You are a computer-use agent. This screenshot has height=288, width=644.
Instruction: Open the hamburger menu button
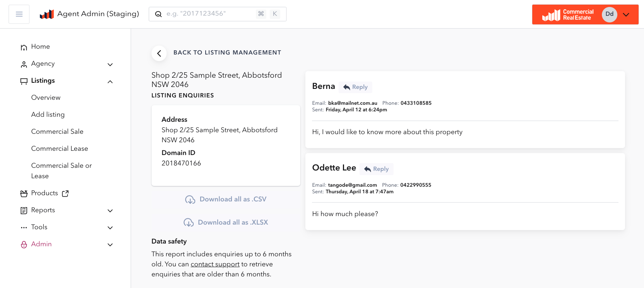coord(19,14)
